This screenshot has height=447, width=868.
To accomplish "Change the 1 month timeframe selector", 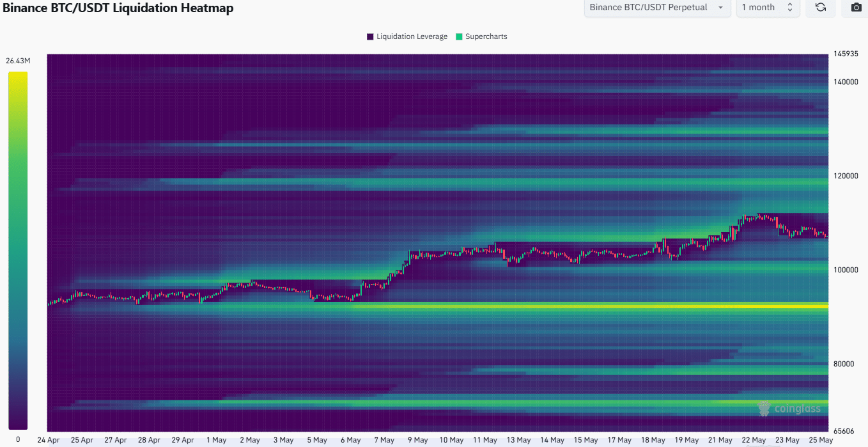I will (768, 8).
